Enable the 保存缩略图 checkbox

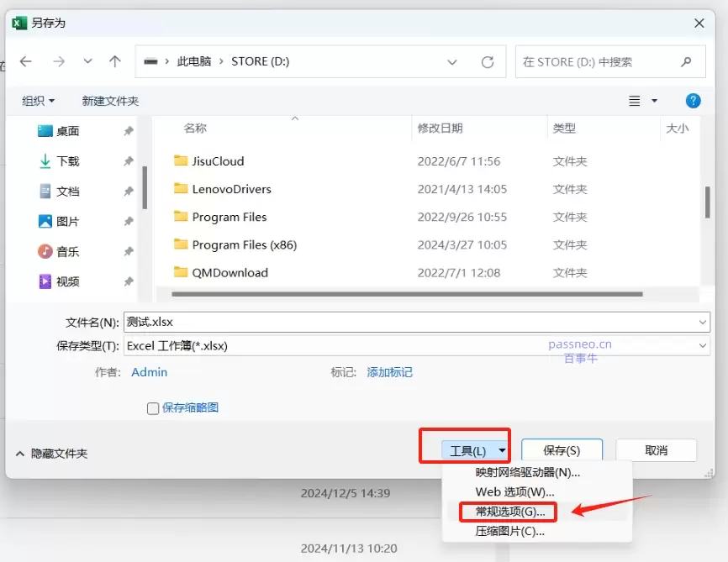tap(153, 407)
